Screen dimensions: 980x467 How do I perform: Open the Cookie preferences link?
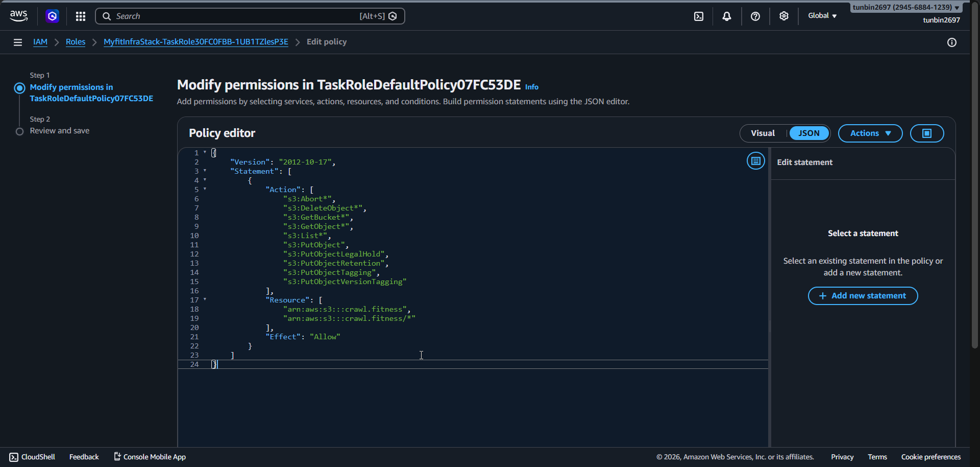coord(930,457)
